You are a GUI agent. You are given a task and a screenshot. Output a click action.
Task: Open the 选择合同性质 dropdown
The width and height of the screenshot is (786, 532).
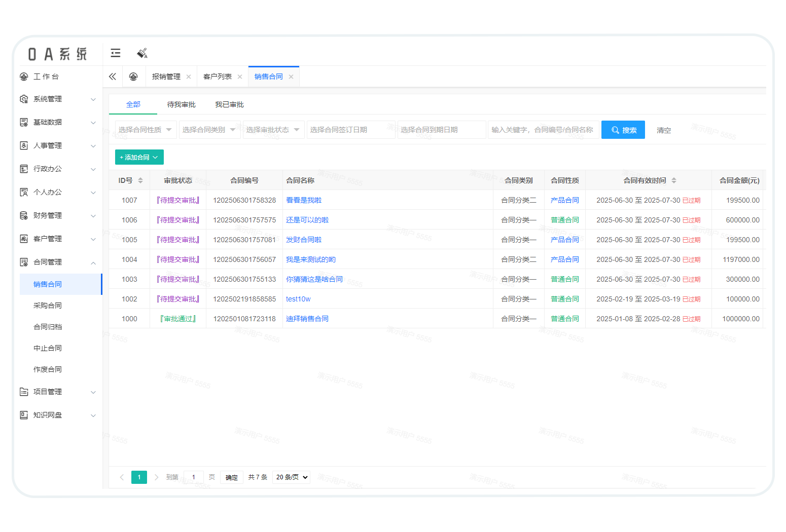[146, 130]
